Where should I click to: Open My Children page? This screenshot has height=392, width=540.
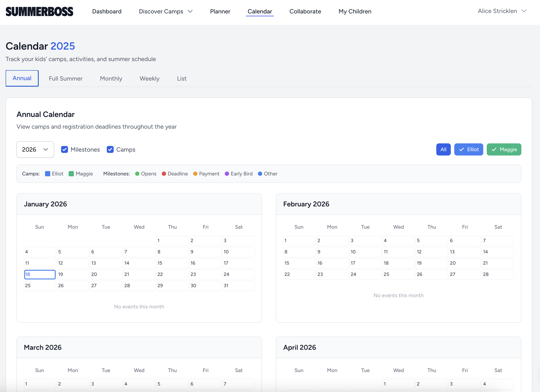click(355, 11)
